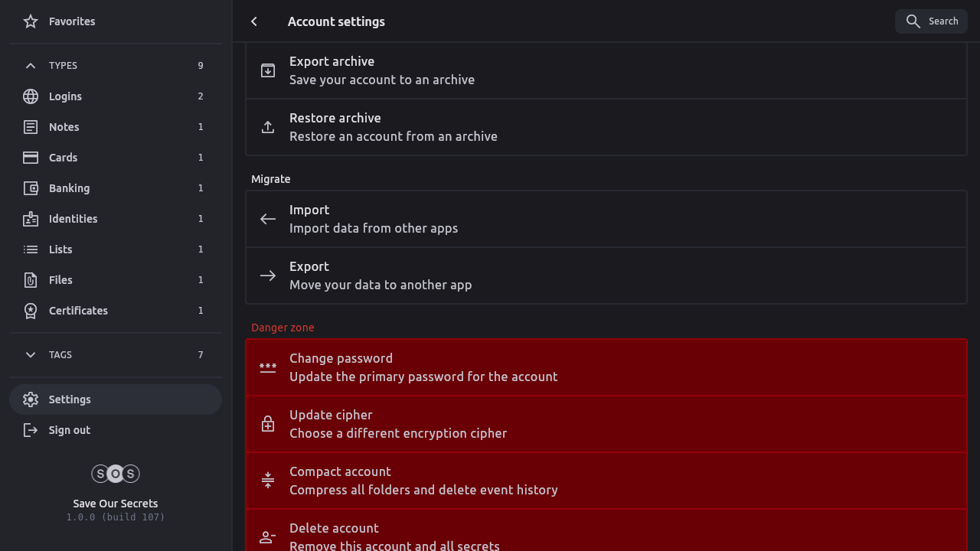Expand the TAGS section
The width and height of the screenshot is (980, 551).
31,355
